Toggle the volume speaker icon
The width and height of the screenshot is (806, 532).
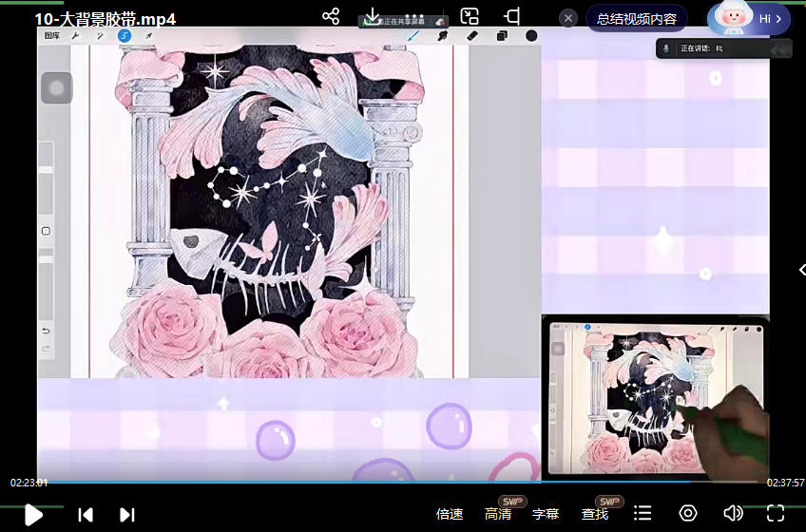coord(733,513)
